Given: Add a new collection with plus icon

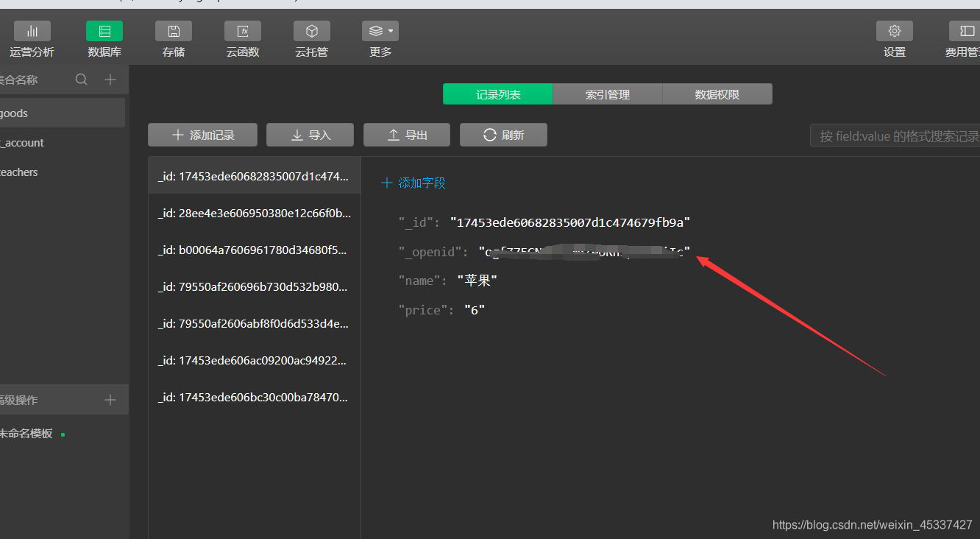Looking at the screenshot, I should pos(110,80).
